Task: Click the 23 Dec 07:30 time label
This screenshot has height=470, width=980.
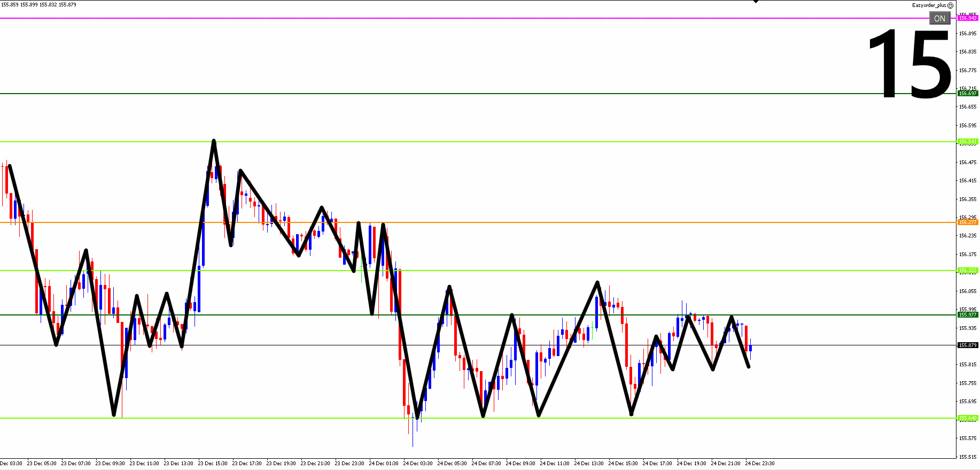Action: click(x=76, y=464)
